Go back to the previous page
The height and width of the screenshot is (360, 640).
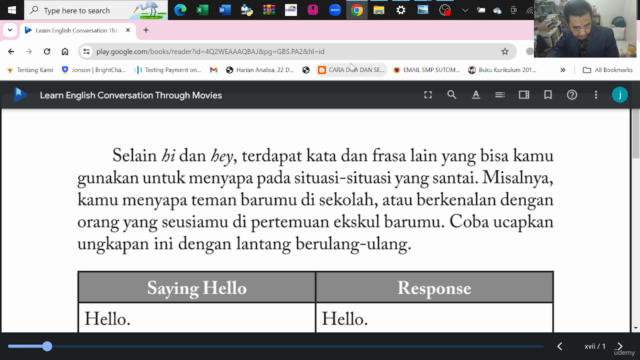(x=11, y=51)
